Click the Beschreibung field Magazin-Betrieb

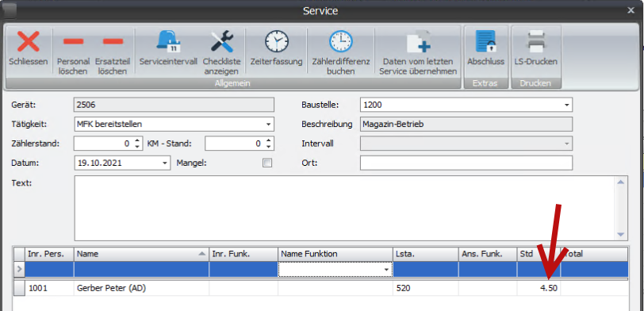[x=466, y=124]
